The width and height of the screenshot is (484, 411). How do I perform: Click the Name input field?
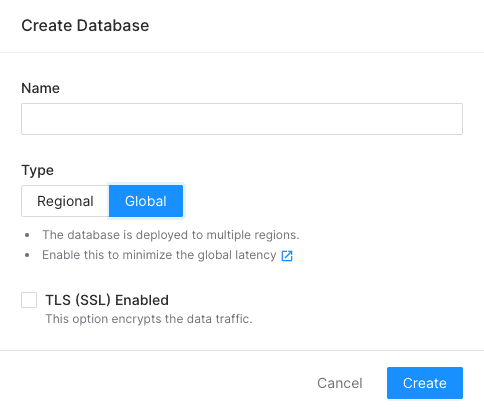(x=242, y=119)
